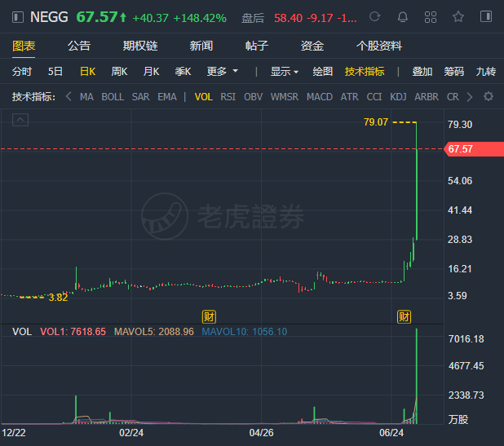
Task: Open the 显示 display dropdown
Action: click(x=285, y=71)
